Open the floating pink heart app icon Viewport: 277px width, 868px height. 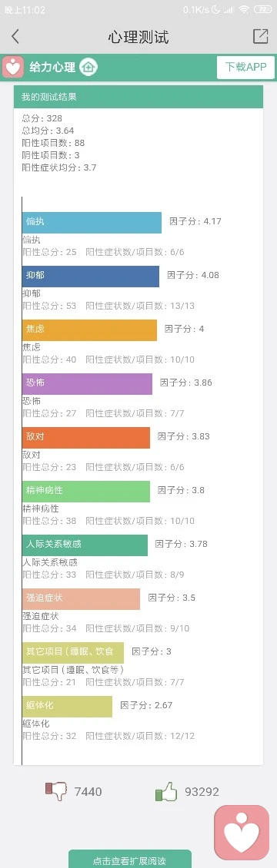point(245,837)
